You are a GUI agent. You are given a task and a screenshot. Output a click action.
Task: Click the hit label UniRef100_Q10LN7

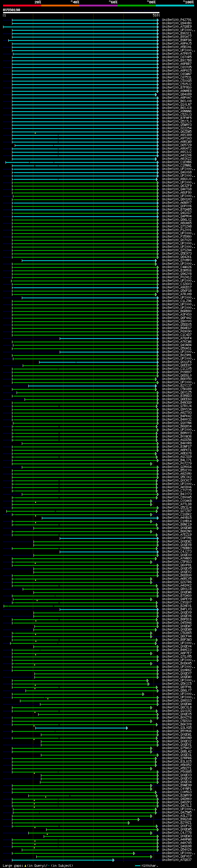tap(177, 104)
